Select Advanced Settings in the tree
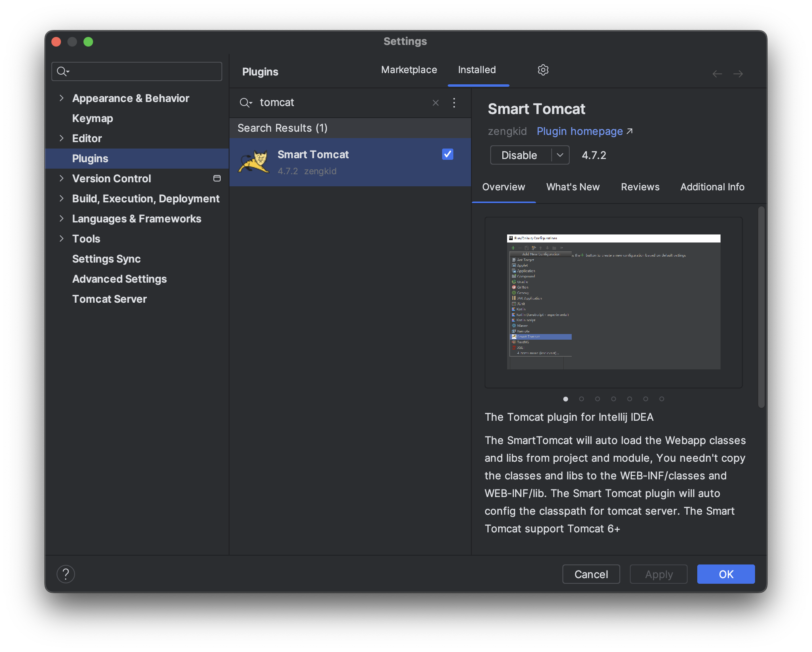The width and height of the screenshot is (812, 652). [x=120, y=279]
